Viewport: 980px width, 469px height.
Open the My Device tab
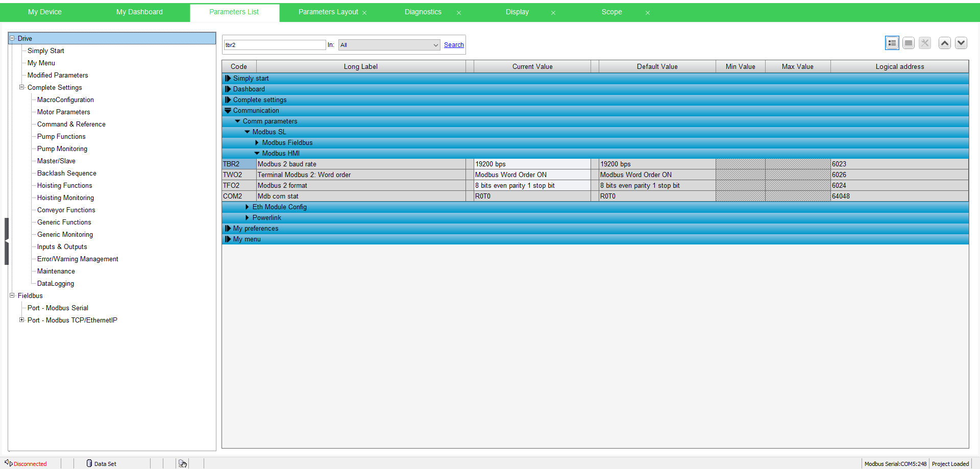(45, 12)
